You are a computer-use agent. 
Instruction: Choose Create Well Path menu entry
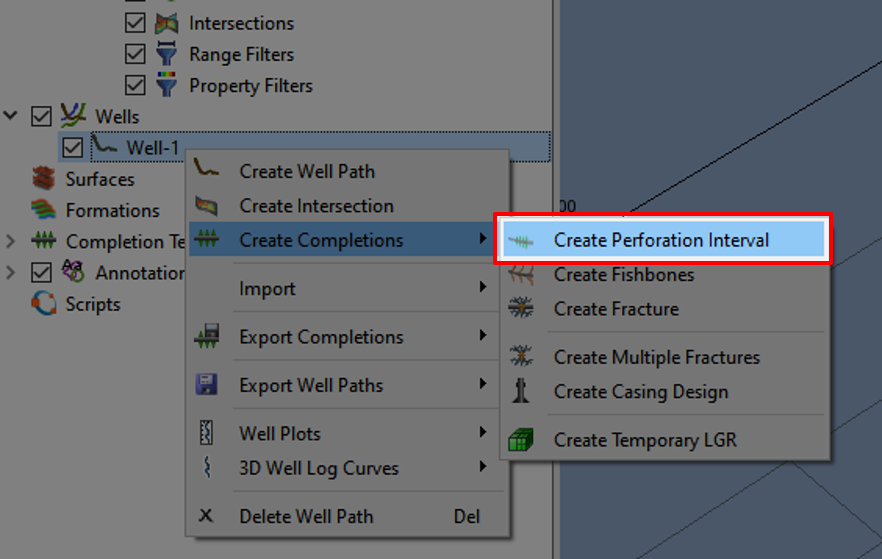point(307,171)
